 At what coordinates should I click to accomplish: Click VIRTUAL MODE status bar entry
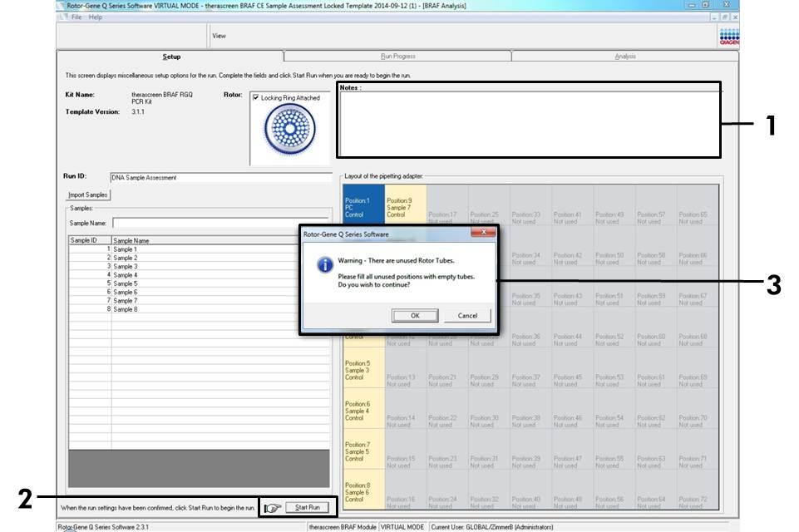tap(402, 527)
